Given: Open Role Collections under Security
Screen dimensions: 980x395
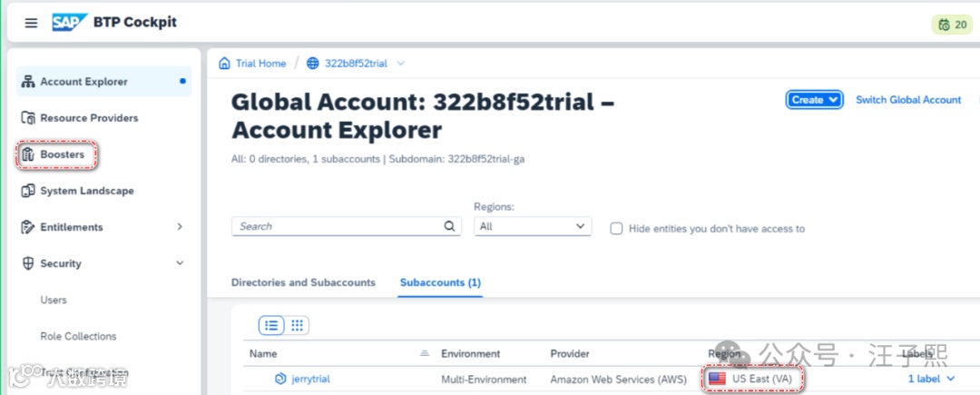Looking at the screenshot, I should point(78,336).
